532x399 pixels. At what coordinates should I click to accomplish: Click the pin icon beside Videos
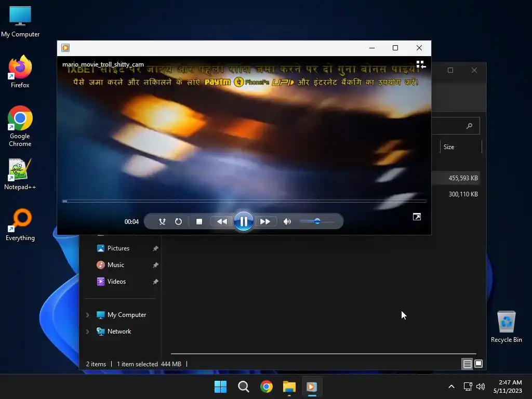(x=155, y=282)
